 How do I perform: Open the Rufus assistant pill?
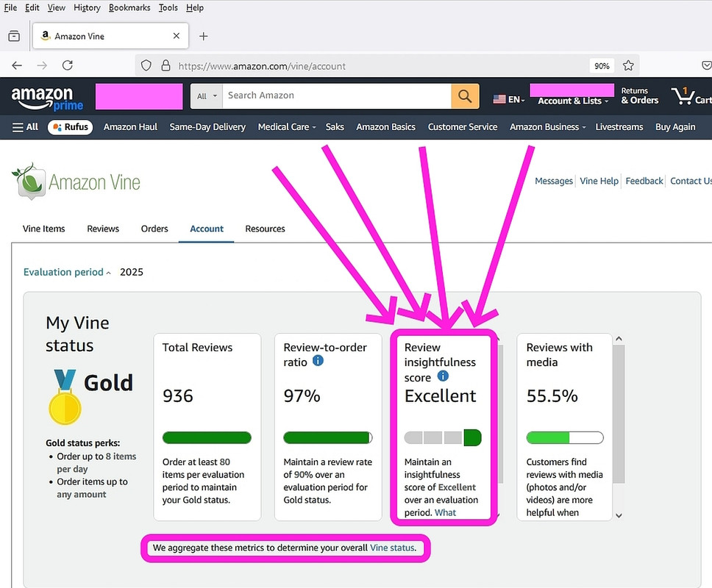tap(71, 127)
